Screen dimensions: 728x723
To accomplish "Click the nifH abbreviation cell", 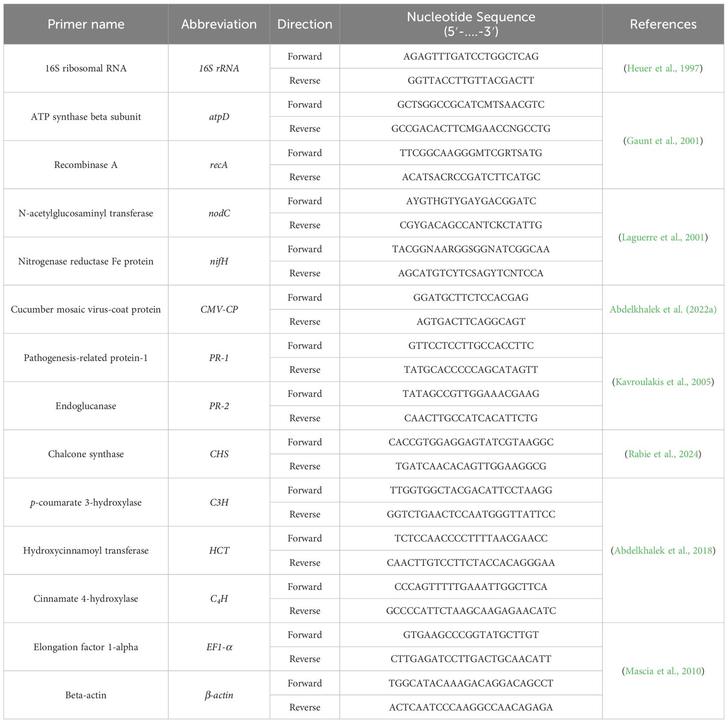I will coord(219,261).
